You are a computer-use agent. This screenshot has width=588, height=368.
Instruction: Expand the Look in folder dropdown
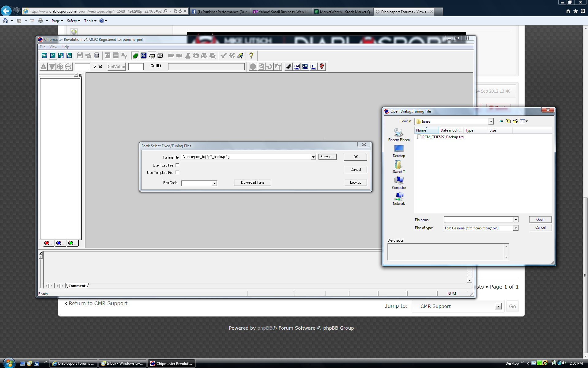click(491, 121)
